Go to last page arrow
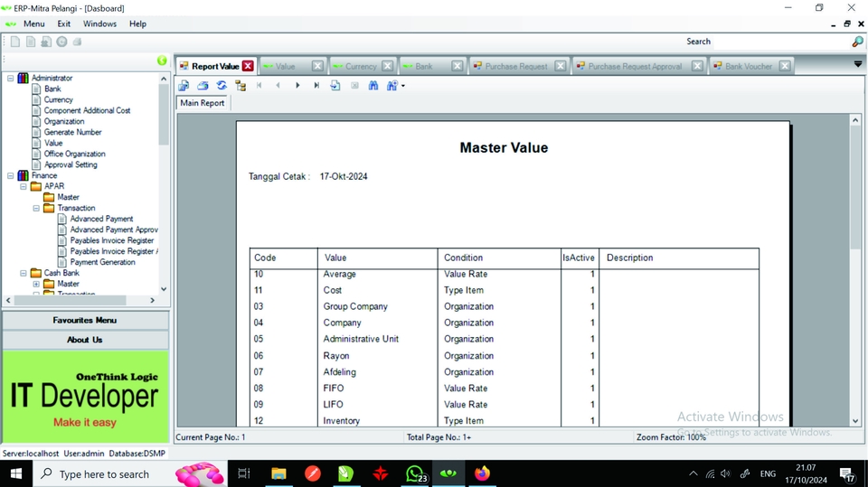 [x=316, y=85]
